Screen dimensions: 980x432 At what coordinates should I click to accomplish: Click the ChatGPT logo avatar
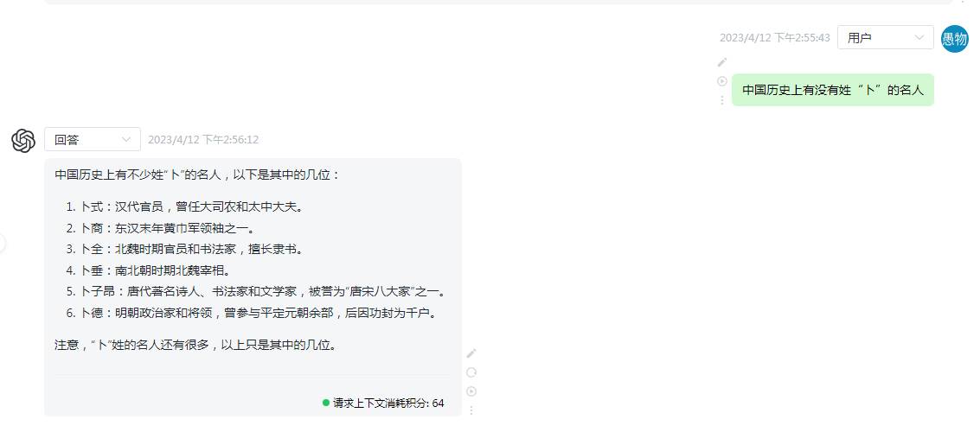pyautogui.click(x=23, y=141)
